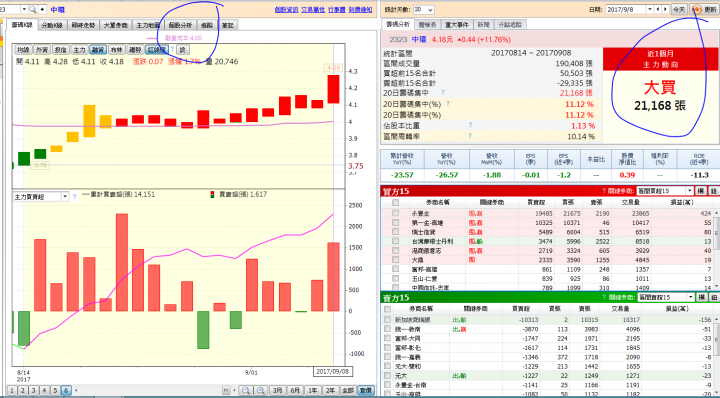The width and height of the screenshot is (720, 398).
Task: Click the 買方15 list vertical scrollbar
Action: coord(716,248)
